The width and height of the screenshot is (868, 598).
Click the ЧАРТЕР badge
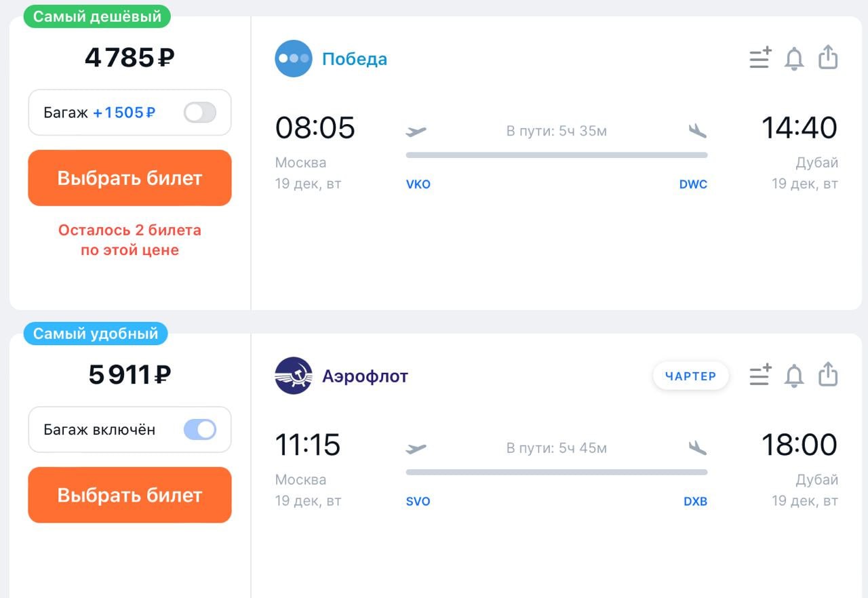tap(690, 376)
